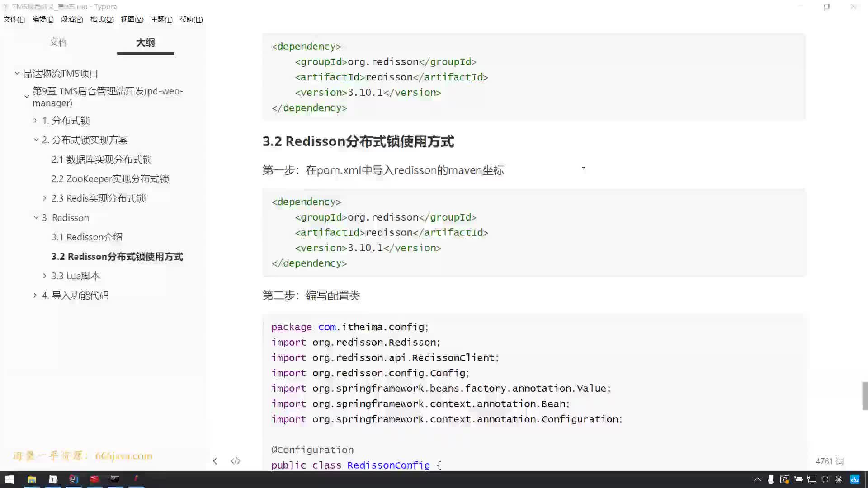The image size is (868, 488).
Task: Collapse the 3 Redisson outline node
Action: tap(36, 217)
